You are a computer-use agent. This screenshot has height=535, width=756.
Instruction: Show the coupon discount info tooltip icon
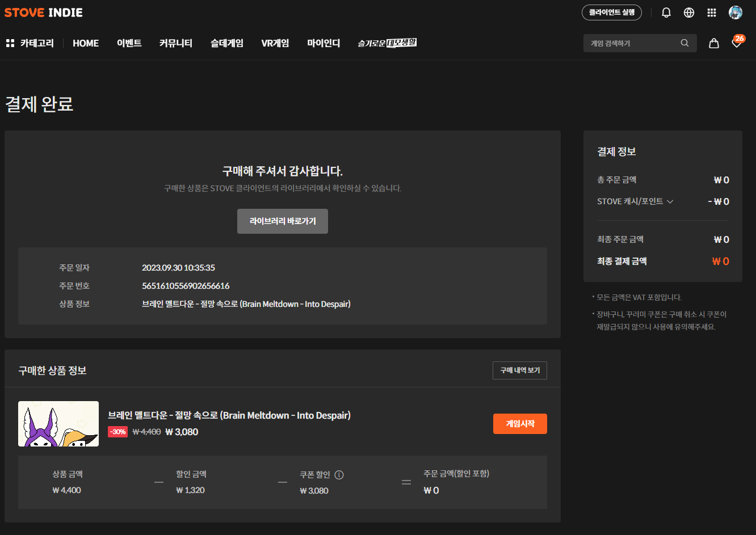[x=339, y=475]
